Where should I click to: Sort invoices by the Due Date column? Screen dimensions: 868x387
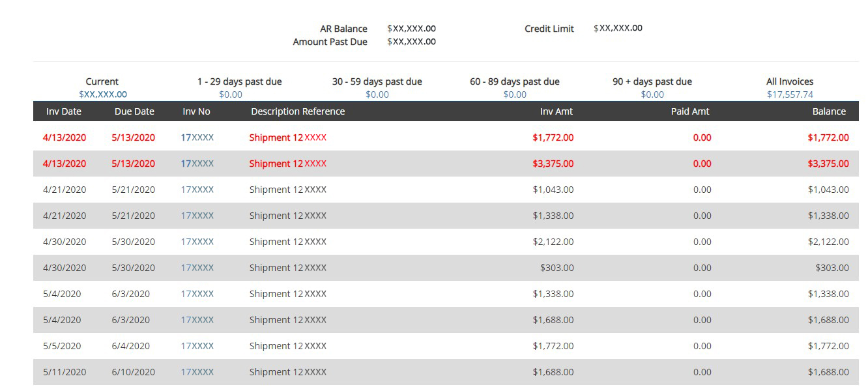pos(134,111)
